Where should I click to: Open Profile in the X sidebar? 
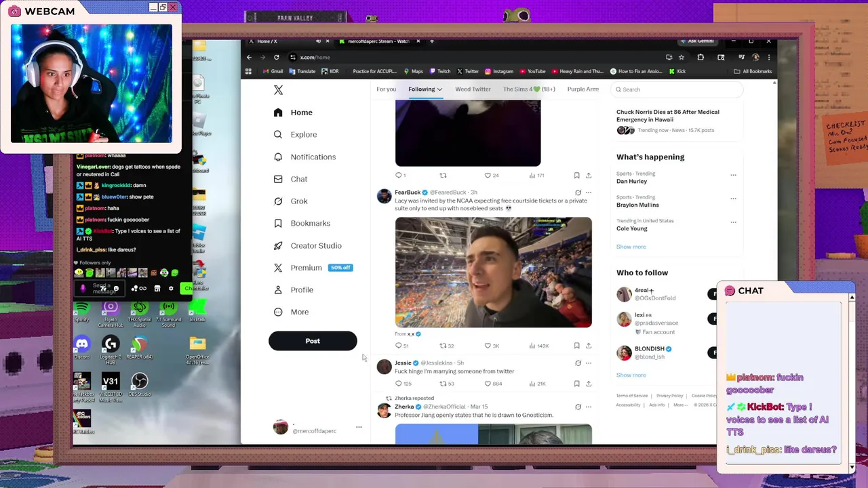pyautogui.click(x=293, y=290)
